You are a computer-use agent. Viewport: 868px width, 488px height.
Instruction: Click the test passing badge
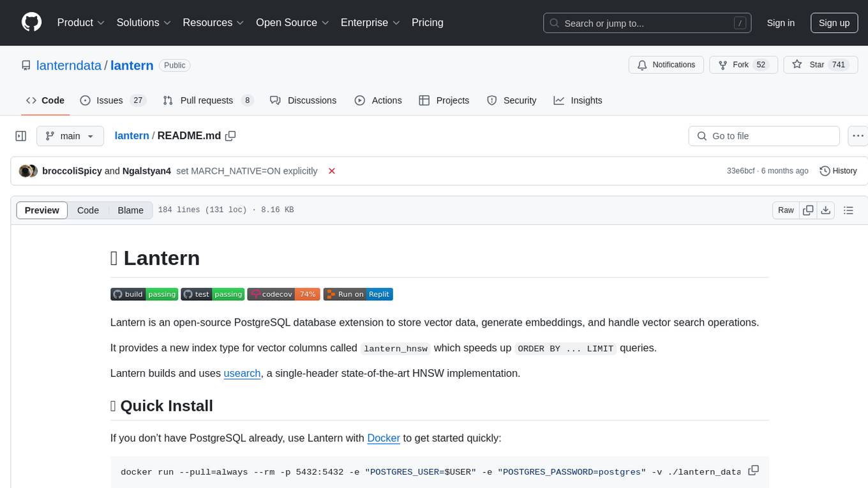pyautogui.click(x=213, y=294)
